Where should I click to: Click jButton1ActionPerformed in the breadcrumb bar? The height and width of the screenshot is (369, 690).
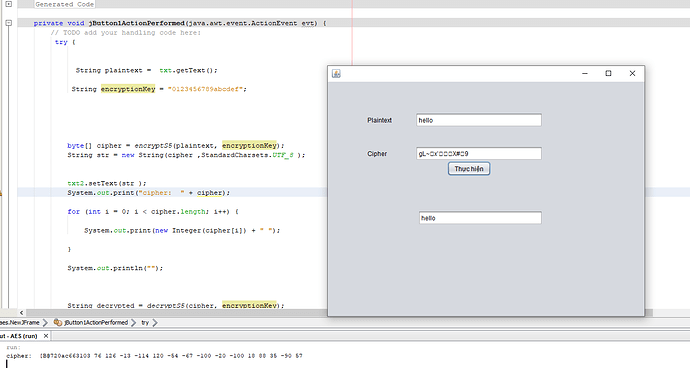(96, 322)
